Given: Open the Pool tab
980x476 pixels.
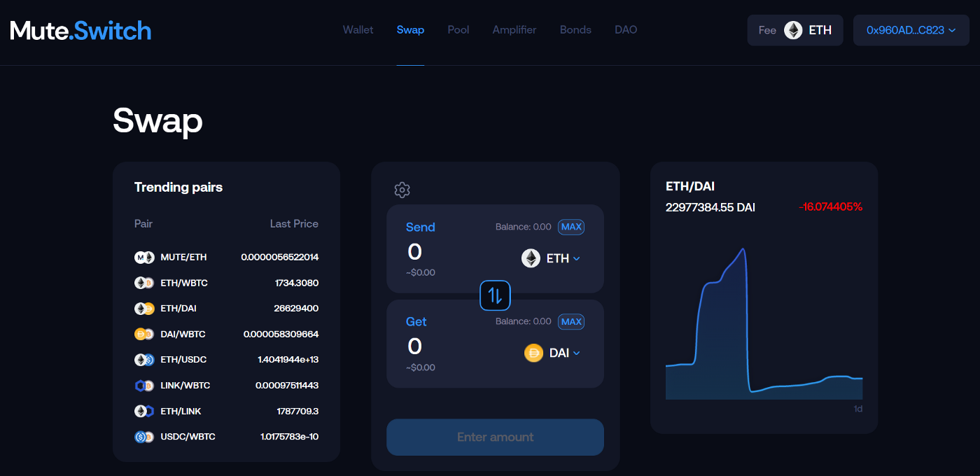Looking at the screenshot, I should click(x=458, y=30).
